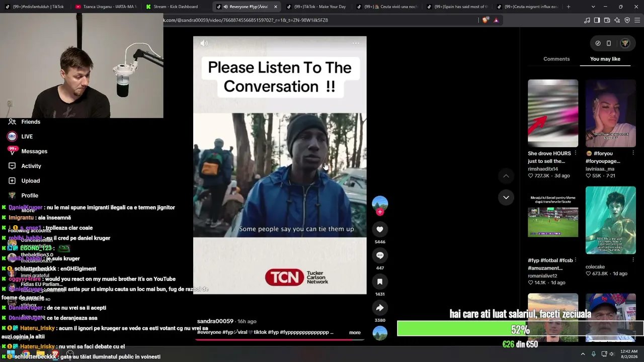This screenshot has width=644, height=362.
Task: Open the media control music note icon
Action: coord(587,20)
